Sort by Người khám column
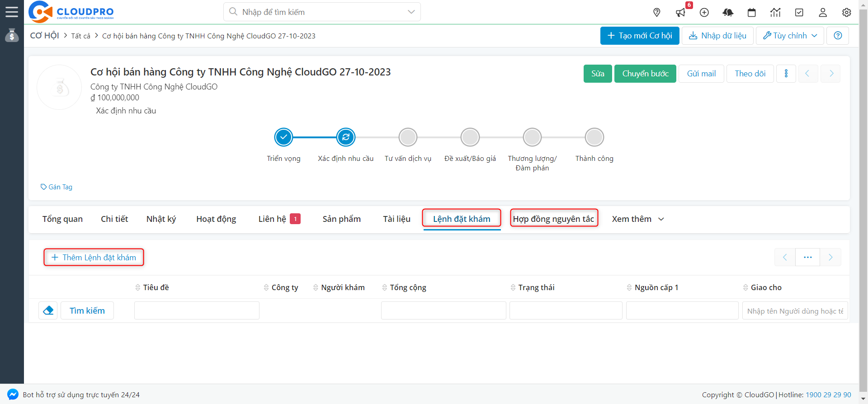868x404 pixels. [339, 287]
